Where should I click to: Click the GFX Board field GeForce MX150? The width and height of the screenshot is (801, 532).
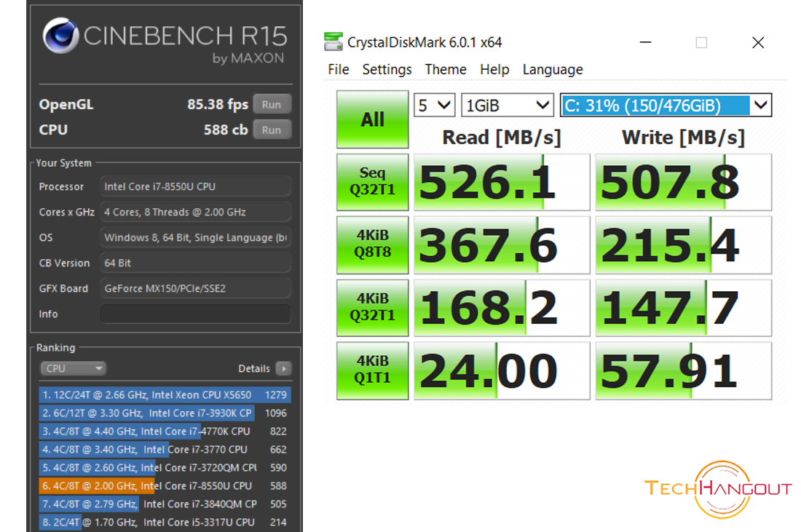[x=195, y=288]
